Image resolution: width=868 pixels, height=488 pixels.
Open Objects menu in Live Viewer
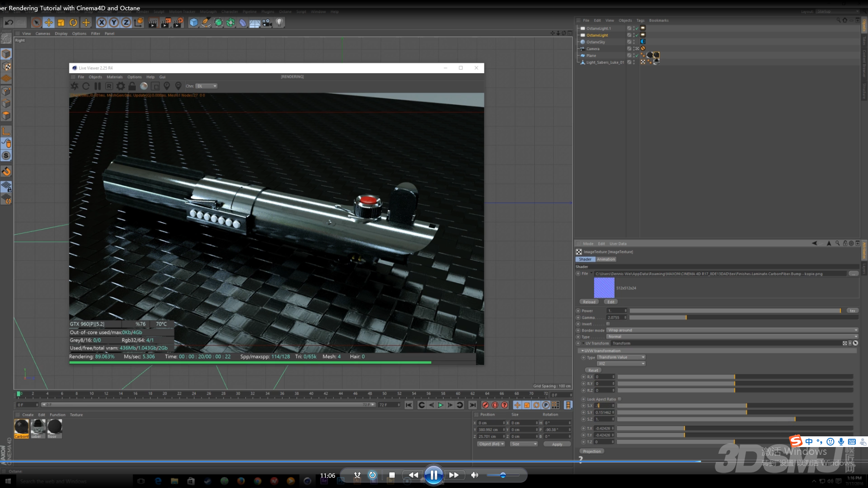[95, 77]
